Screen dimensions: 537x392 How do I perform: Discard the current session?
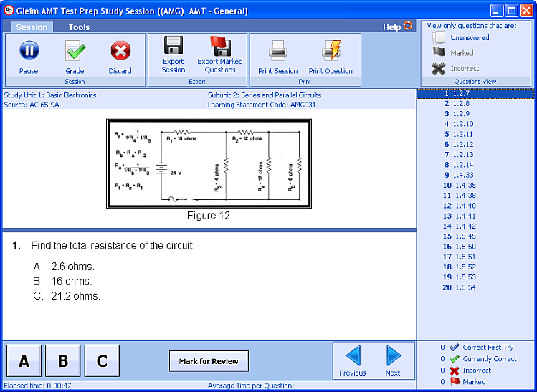[120, 52]
